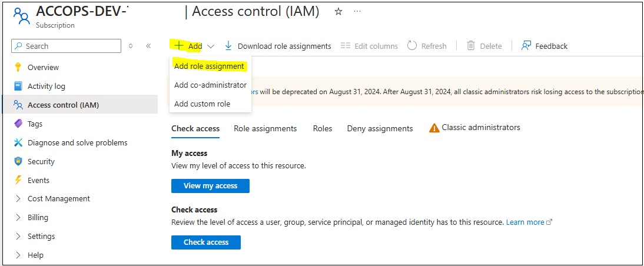Expand the Settings section in sidebar

tap(18, 237)
